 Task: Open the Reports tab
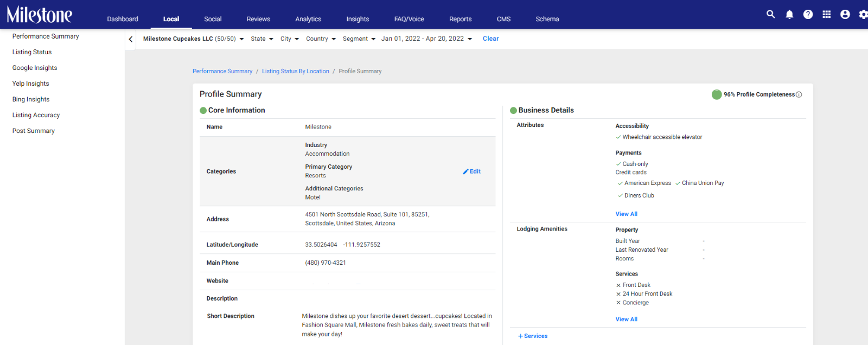[x=460, y=19]
